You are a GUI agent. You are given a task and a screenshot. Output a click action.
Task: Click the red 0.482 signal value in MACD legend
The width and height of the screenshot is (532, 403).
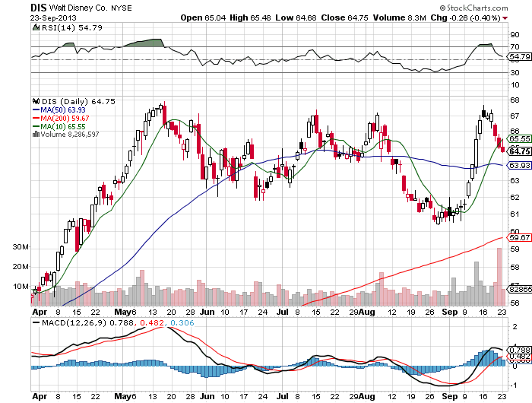pyautogui.click(x=152, y=322)
